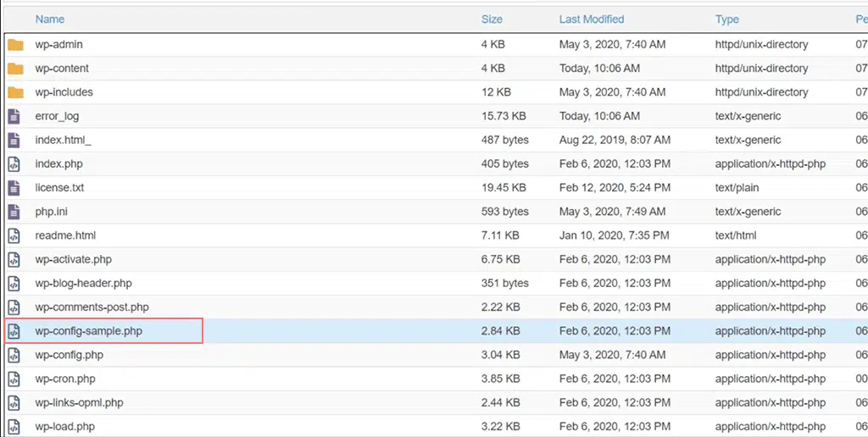Select the wp-links-opml.php file name
This screenshot has width=868, height=437.
click(79, 402)
